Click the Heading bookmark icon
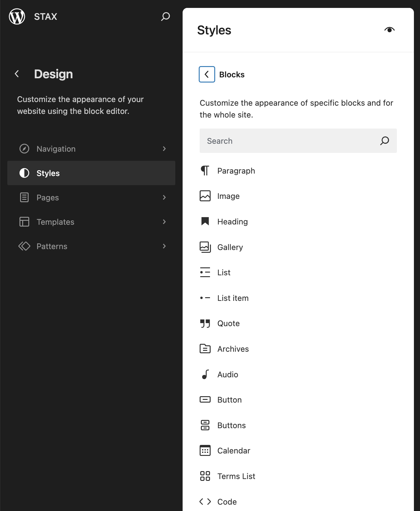This screenshot has height=511, width=420. [205, 221]
